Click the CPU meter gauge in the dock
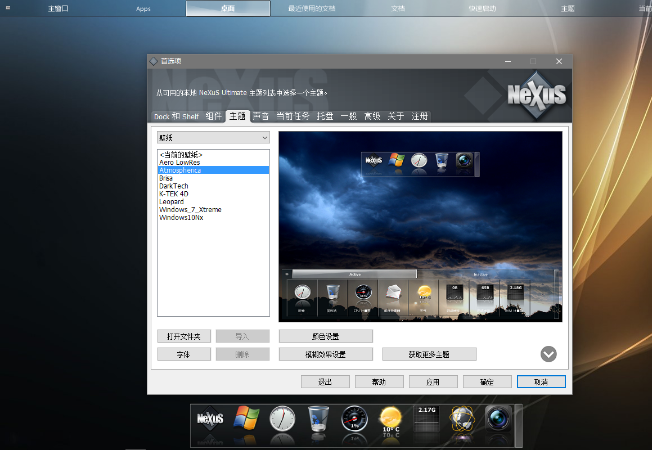This screenshot has width=652, height=450. click(x=354, y=419)
